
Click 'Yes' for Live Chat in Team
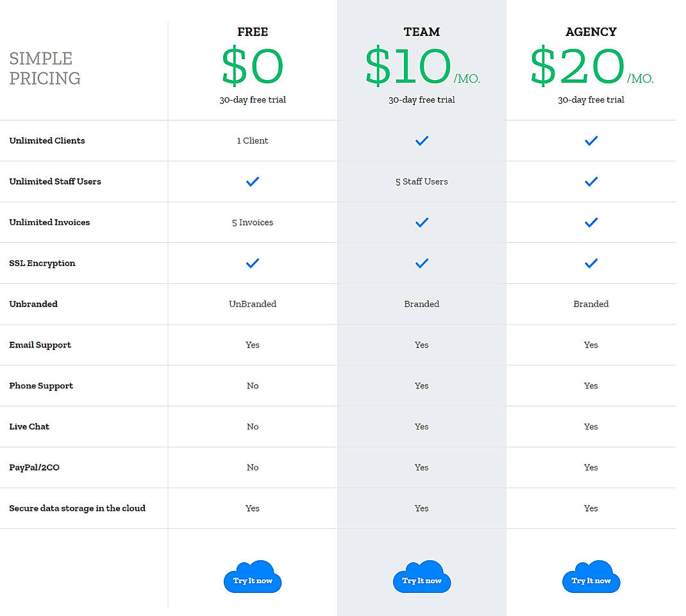coord(422,426)
